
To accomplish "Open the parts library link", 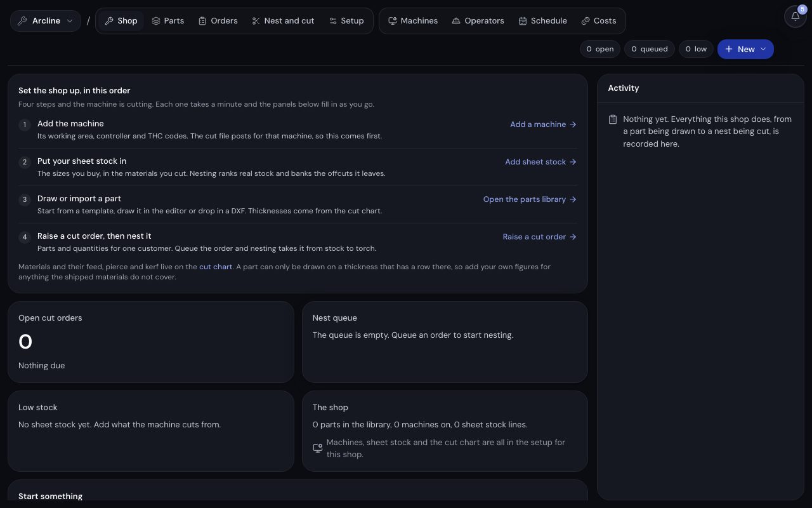I will click(x=530, y=199).
